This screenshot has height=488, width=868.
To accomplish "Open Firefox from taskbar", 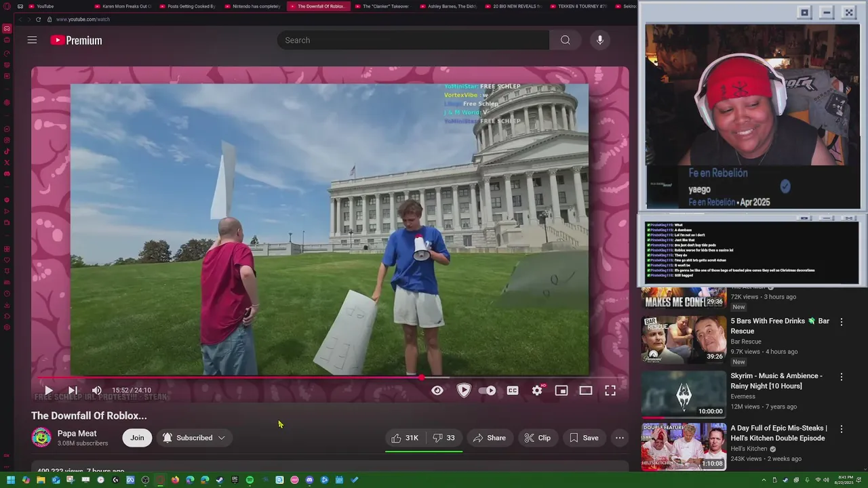I will point(175,480).
